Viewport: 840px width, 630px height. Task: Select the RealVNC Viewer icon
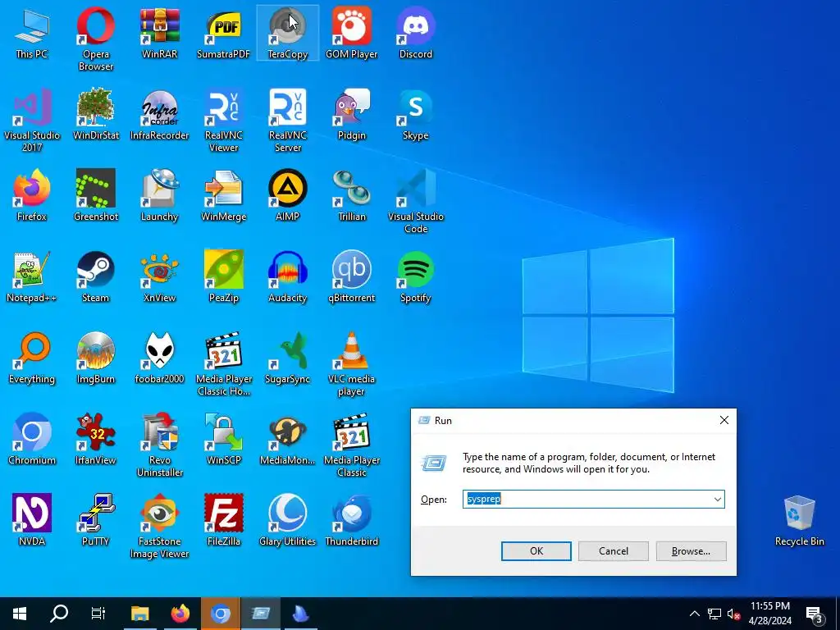[223, 120]
